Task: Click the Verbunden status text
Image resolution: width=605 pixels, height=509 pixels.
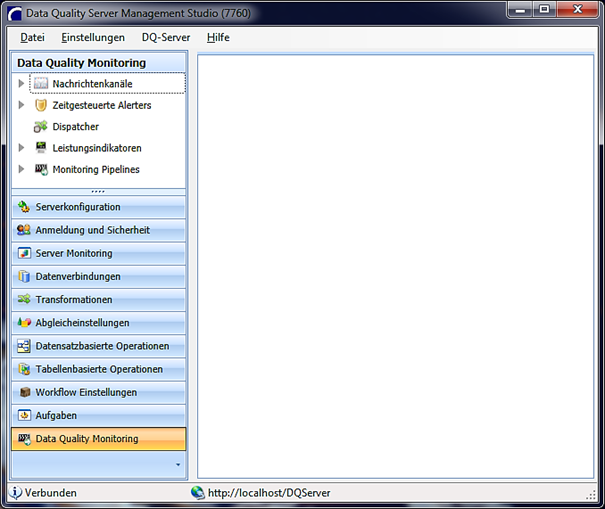Action: click(x=51, y=493)
